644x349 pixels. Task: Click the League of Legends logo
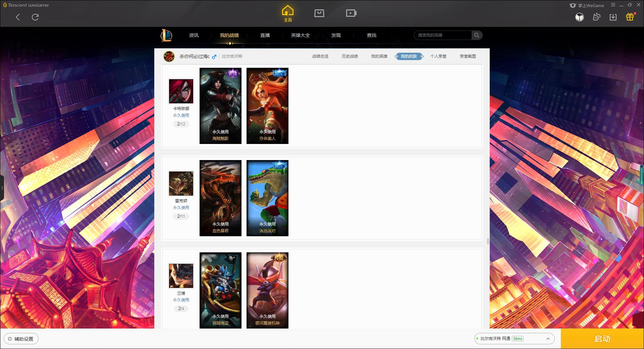pos(167,35)
